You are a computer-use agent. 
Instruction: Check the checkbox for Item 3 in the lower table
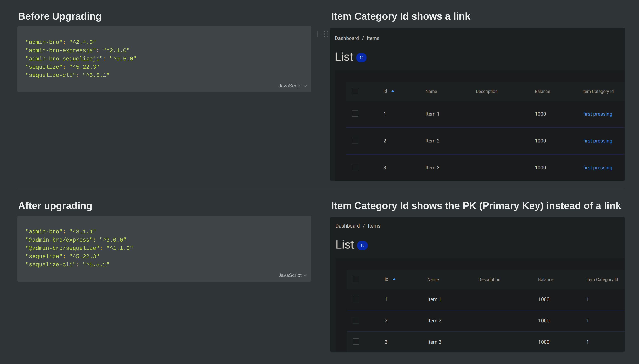coord(356,342)
